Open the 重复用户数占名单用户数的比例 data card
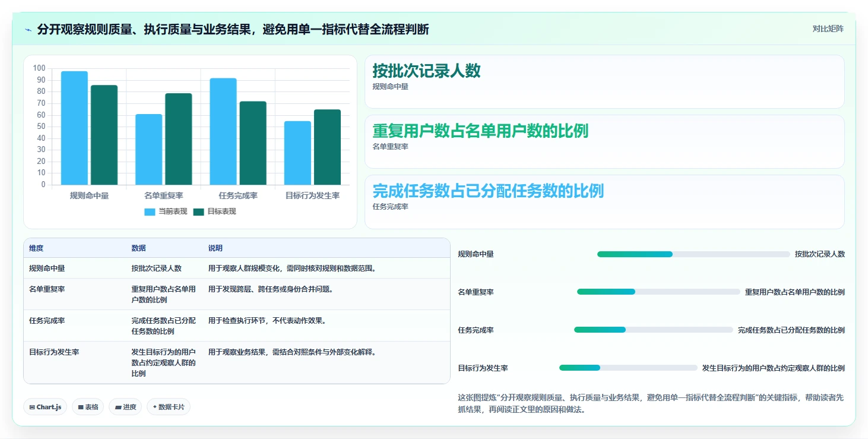868x439 pixels. coord(604,142)
